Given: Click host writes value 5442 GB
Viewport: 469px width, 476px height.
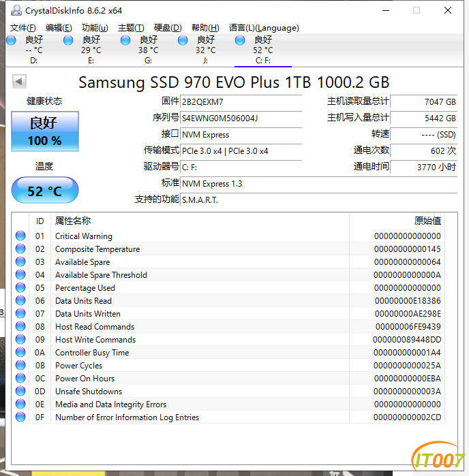Looking at the screenshot, I should pos(424,118).
